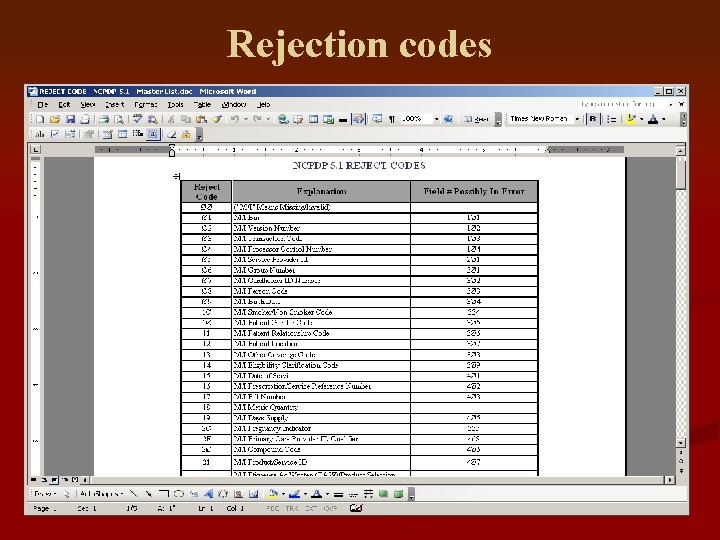Toggle the Drawing toolbar button
The height and width of the screenshot is (540, 720).
coord(358,119)
